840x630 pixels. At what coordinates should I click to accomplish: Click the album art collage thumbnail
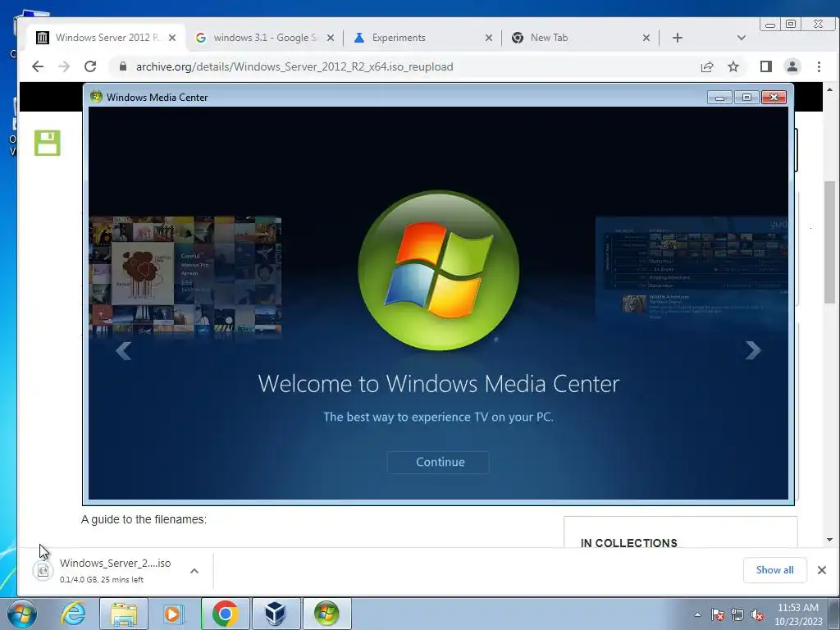pyautogui.click(x=185, y=276)
